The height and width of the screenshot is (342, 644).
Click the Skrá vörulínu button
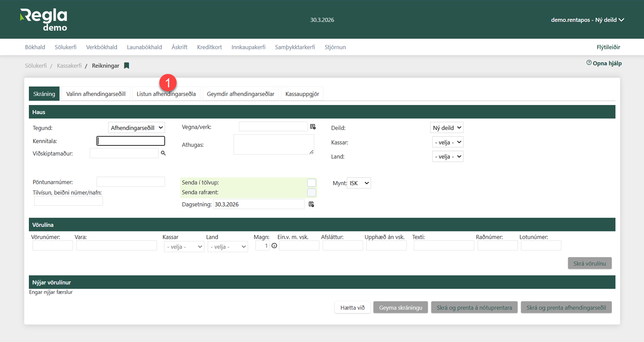589,263
